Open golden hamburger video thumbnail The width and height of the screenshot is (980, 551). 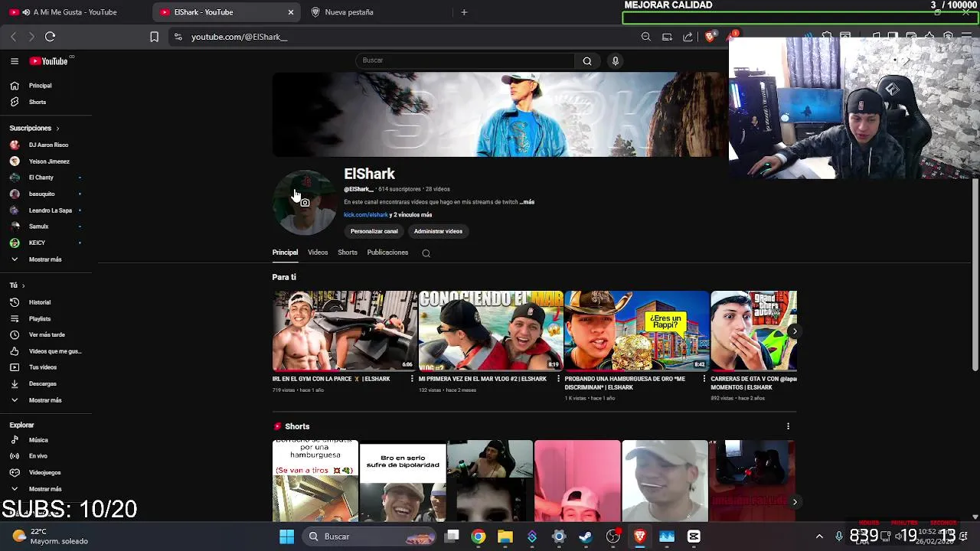tap(637, 331)
